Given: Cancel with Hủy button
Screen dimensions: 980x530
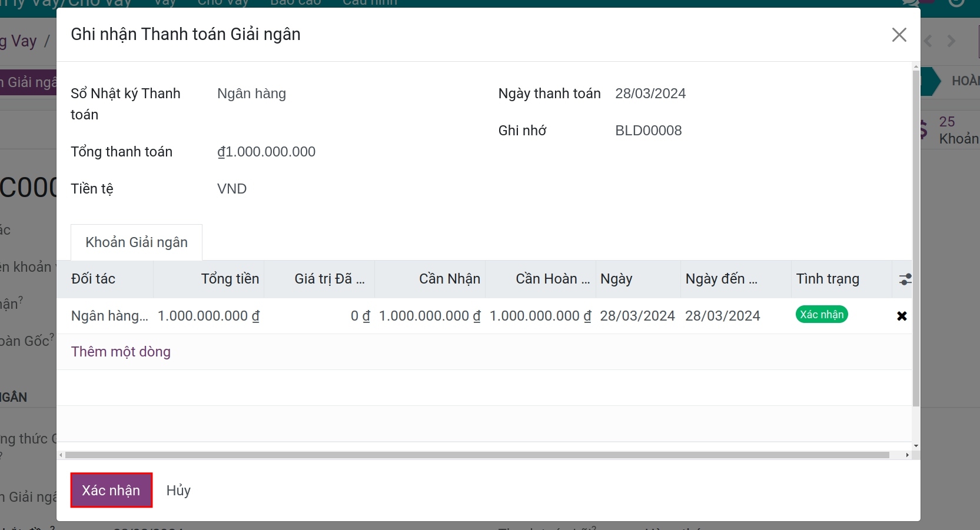Looking at the screenshot, I should (x=178, y=490).
